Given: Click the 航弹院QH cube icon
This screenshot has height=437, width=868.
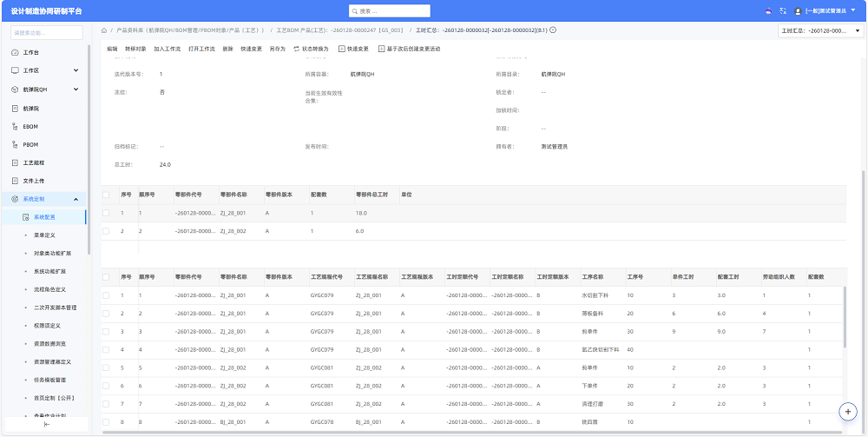Looking at the screenshot, I should 16,89.
